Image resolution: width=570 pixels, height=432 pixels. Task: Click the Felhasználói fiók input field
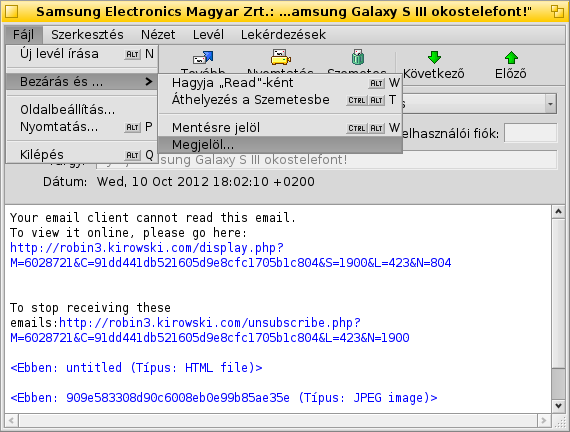point(531,133)
